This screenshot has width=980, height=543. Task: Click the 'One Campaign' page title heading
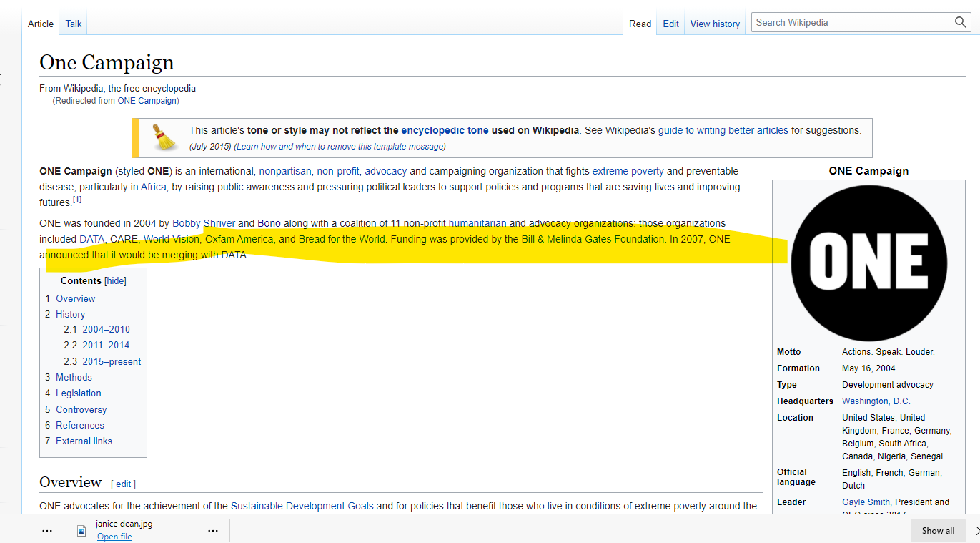coord(107,62)
